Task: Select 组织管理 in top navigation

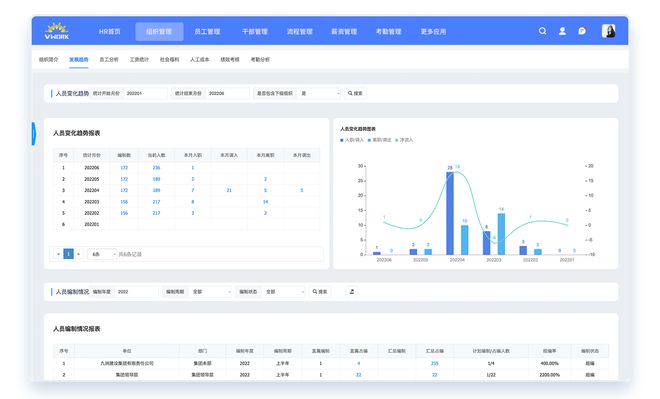Action: (x=159, y=32)
